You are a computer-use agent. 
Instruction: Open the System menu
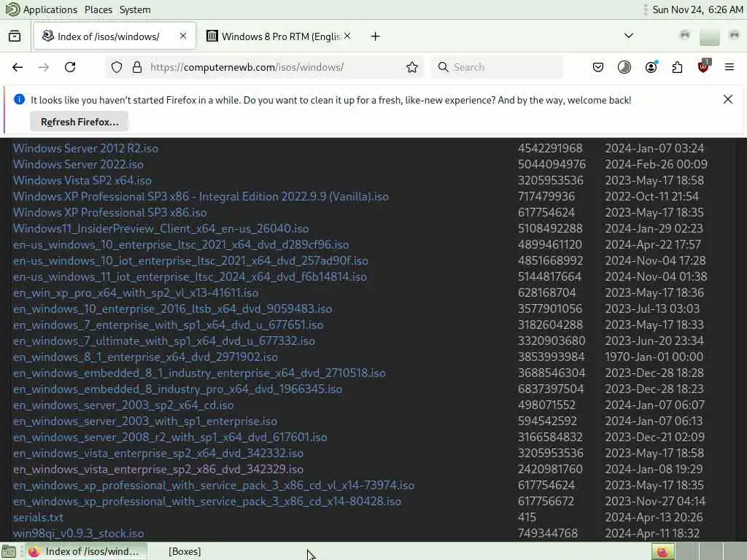pyautogui.click(x=135, y=9)
